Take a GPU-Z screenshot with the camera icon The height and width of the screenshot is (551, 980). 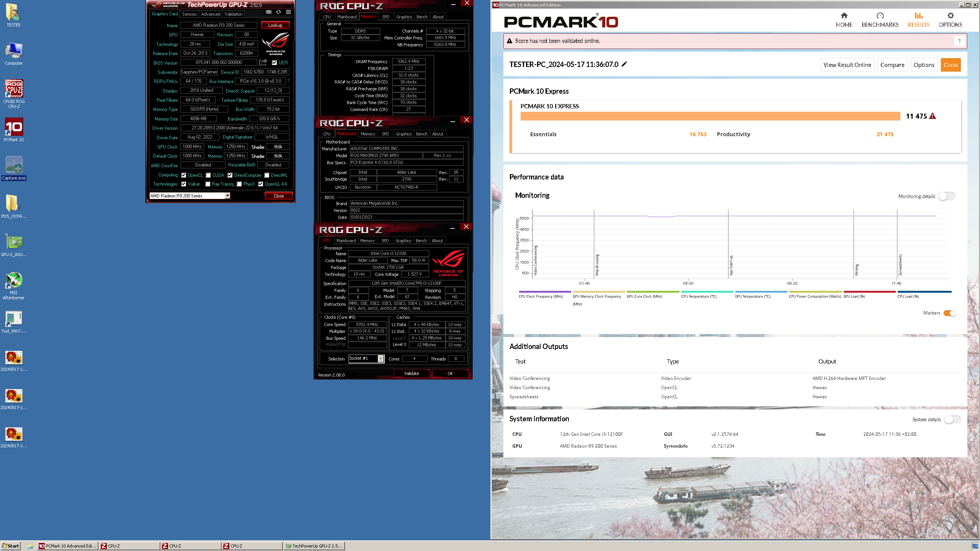pos(269,12)
